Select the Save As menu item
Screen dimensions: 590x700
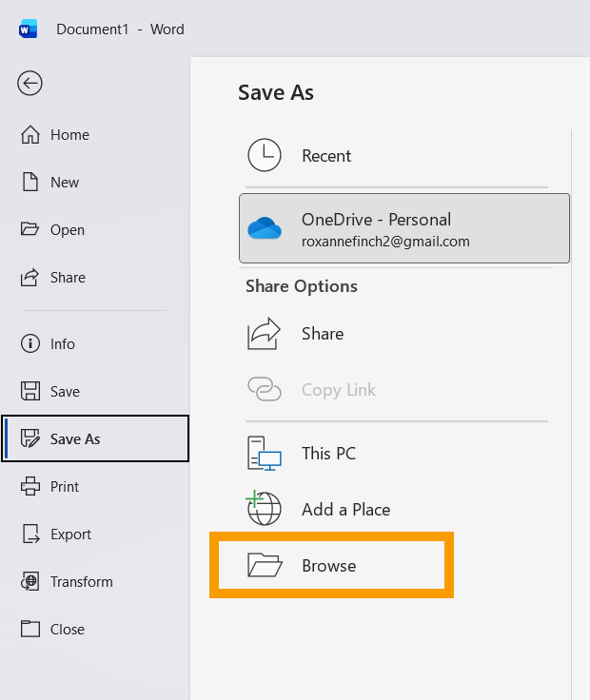(x=95, y=439)
